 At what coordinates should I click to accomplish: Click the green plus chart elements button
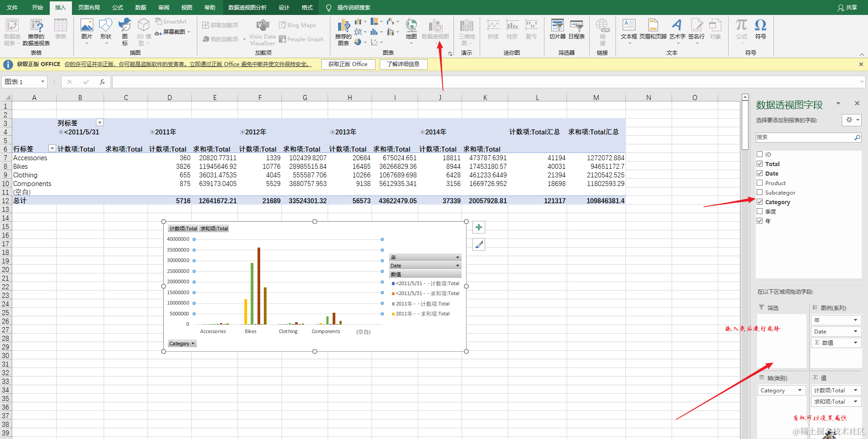click(479, 227)
